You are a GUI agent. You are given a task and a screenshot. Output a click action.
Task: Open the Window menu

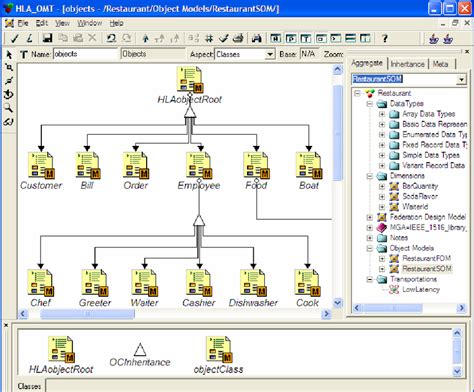pos(90,23)
